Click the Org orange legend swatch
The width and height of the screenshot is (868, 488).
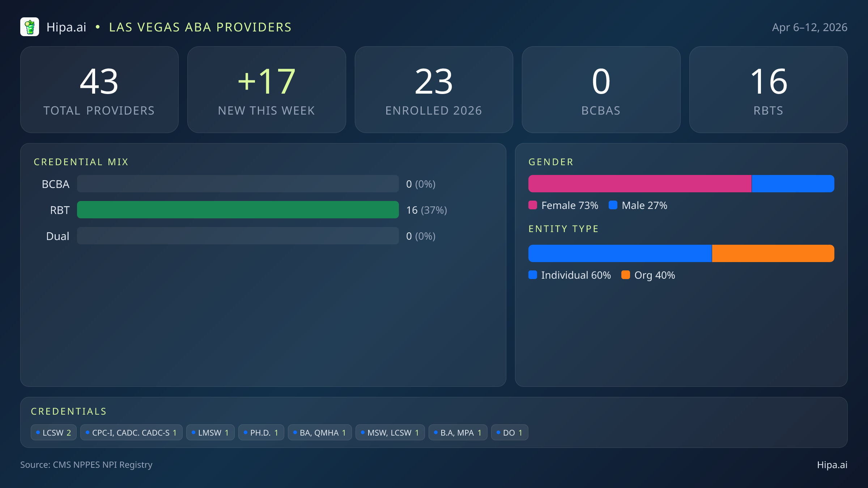coord(626,275)
